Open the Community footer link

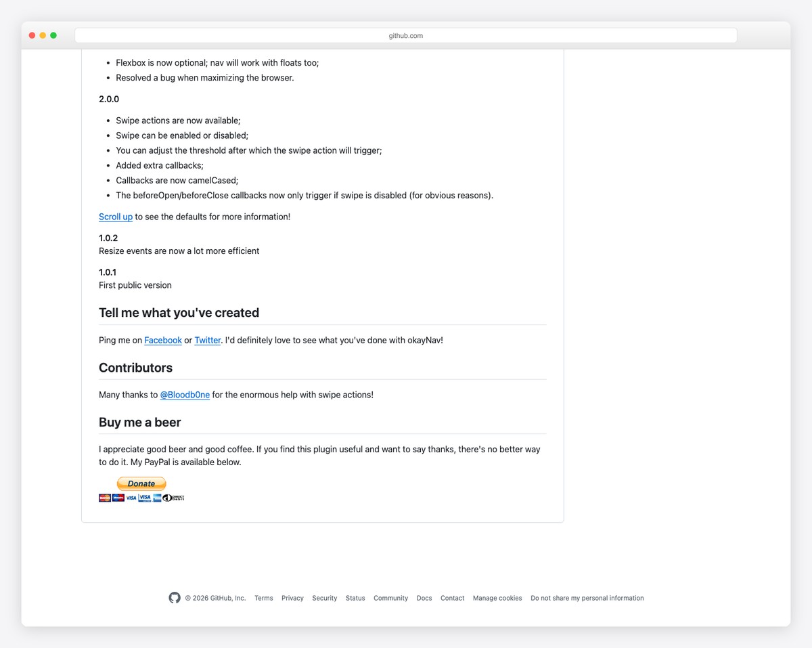pos(390,598)
